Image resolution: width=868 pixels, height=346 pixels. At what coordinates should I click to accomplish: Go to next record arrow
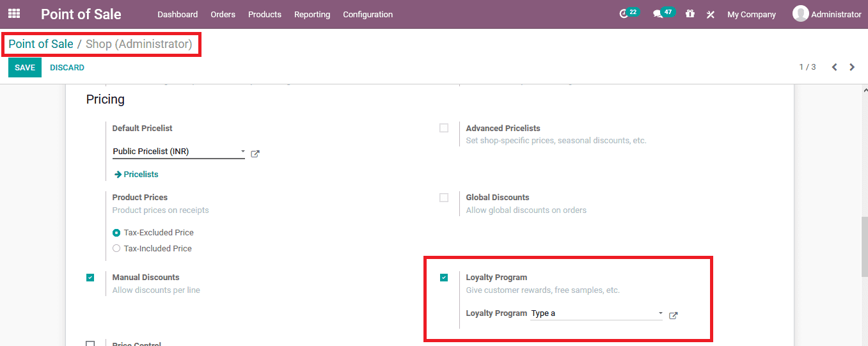[x=852, y=67]
